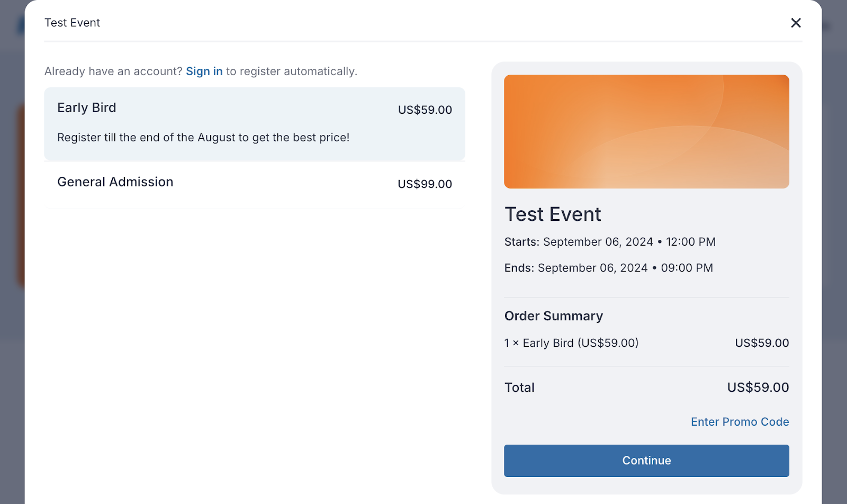Click the Total amount US$59.00
The height and width of the screenshot is (504, 847).
point(758,387)
